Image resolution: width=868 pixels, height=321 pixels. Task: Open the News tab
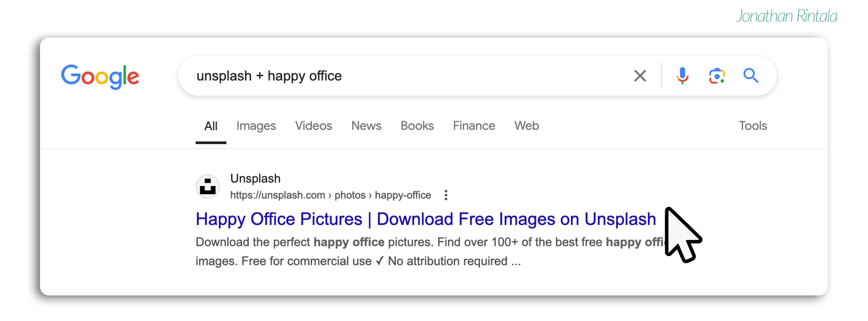tap(366, 126)
